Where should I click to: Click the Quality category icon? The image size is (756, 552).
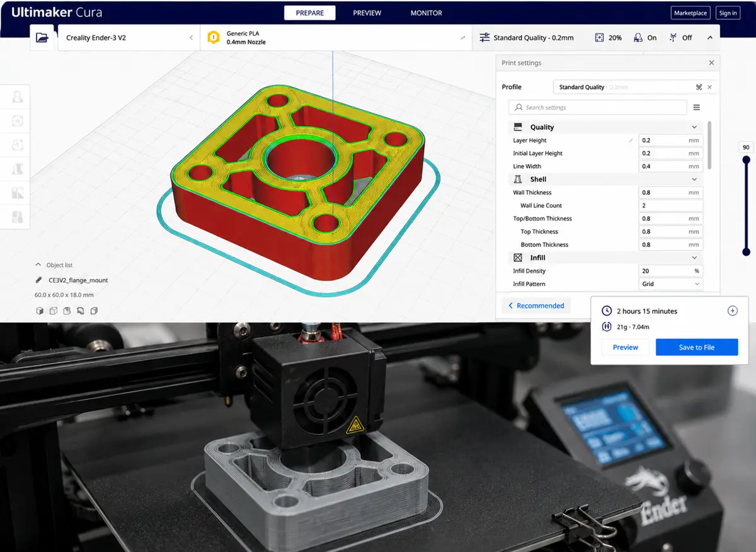click(518, 127)
